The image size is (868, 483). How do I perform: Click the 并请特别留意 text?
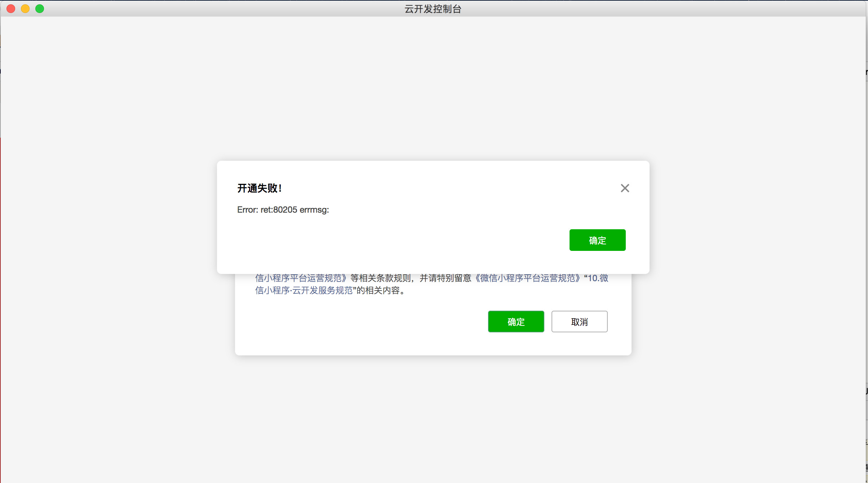445,278
